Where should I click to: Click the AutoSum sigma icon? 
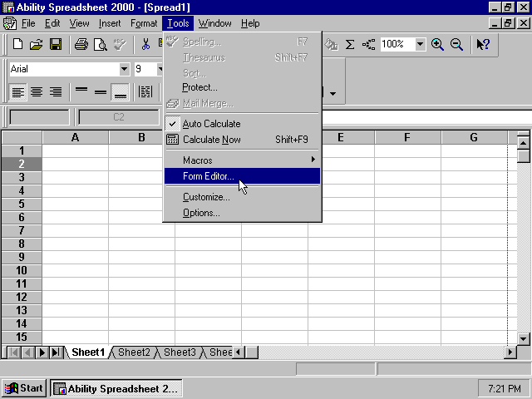click(x=350, y=44)
